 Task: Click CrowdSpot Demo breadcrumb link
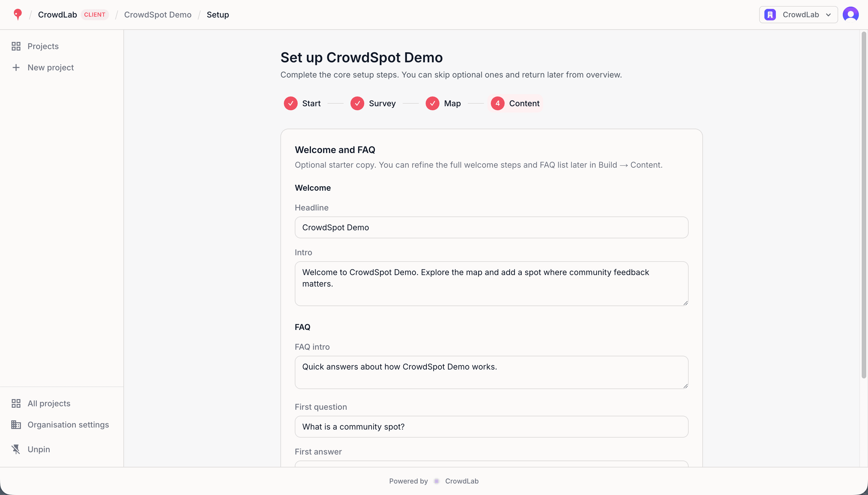(x=158, y=15)
